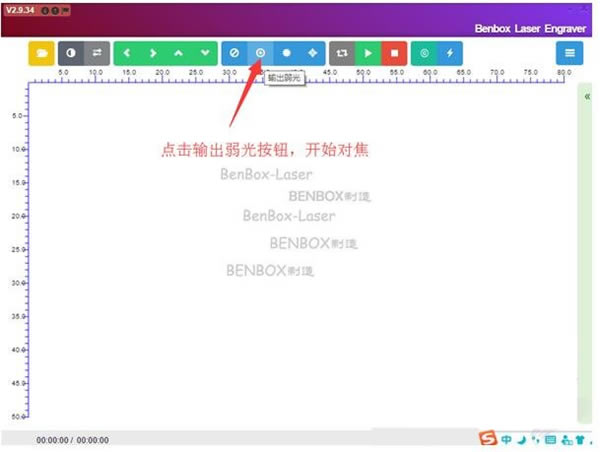
Task: Open file with the yellow folder icon
Action: coord(41,53)
